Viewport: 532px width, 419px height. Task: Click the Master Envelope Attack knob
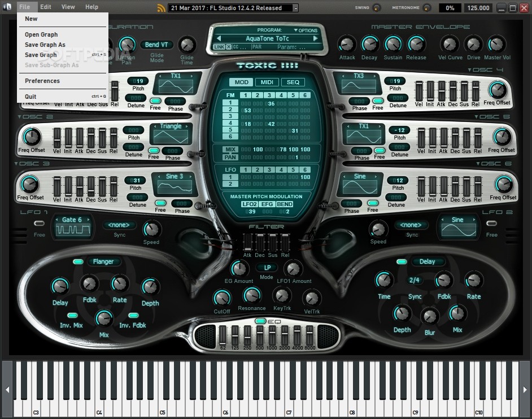tap(346, 44)
